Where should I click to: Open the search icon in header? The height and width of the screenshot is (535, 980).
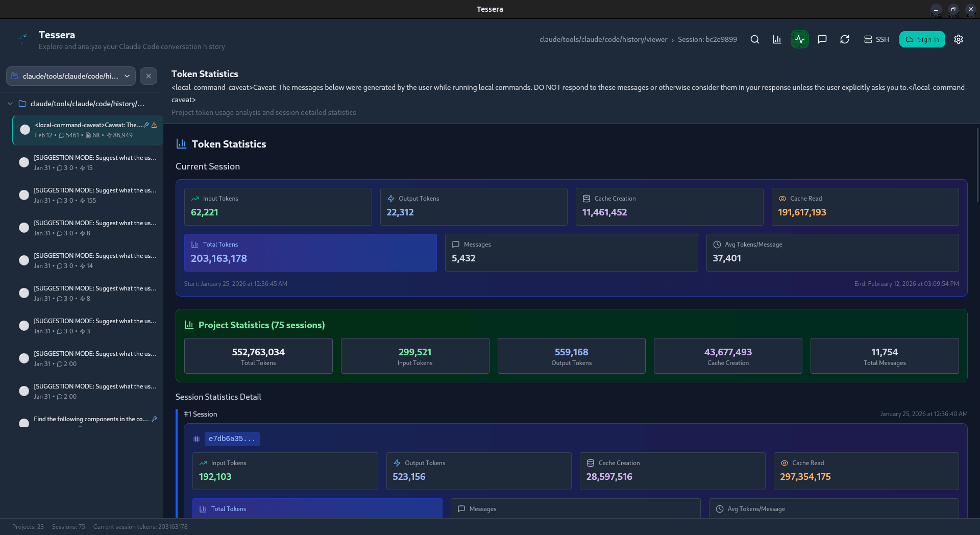pos(754,39)
